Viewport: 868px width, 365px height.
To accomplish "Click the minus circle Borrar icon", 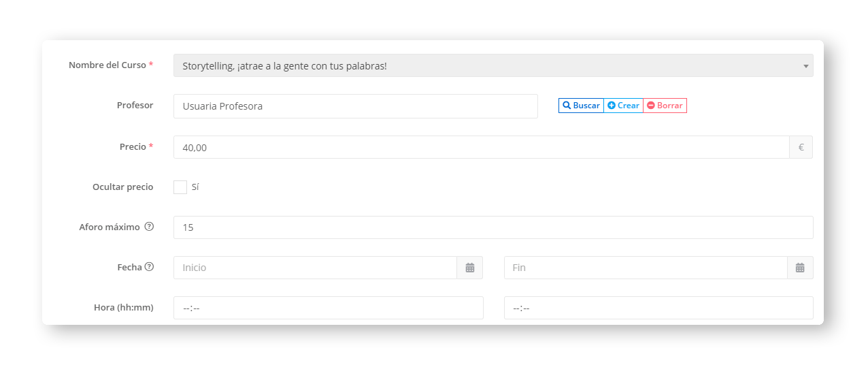I will pyautogui.click(x=651, y=106).
